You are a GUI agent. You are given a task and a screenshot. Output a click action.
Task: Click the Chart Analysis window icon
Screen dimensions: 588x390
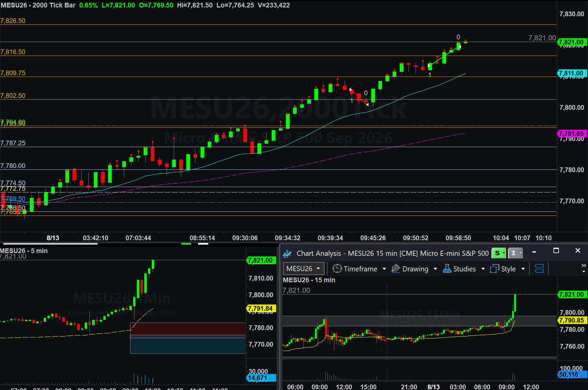(x=287, y=253)
